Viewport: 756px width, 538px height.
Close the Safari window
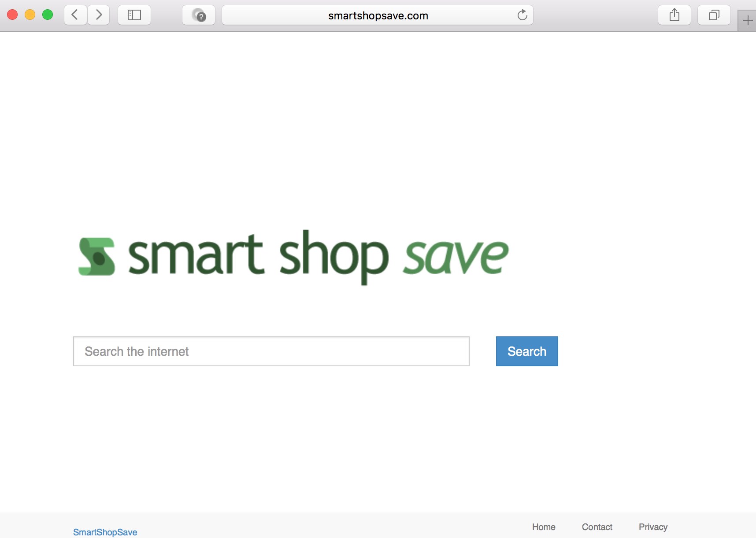pos(12,15)
